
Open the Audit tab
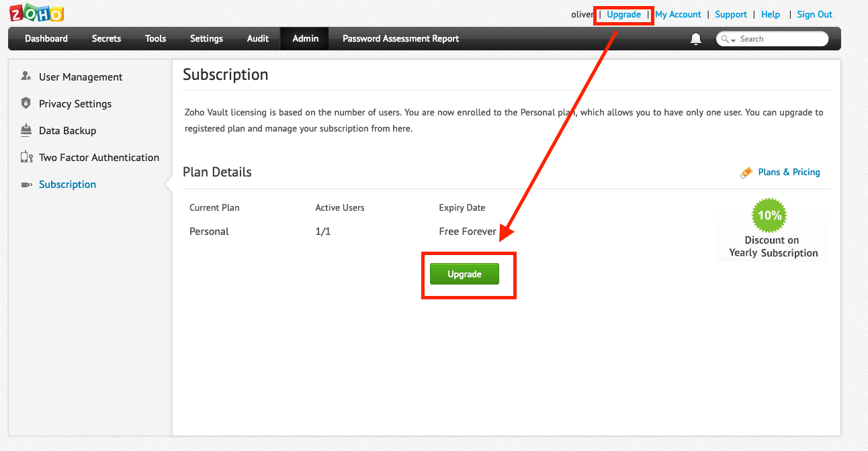coord(258,38)
